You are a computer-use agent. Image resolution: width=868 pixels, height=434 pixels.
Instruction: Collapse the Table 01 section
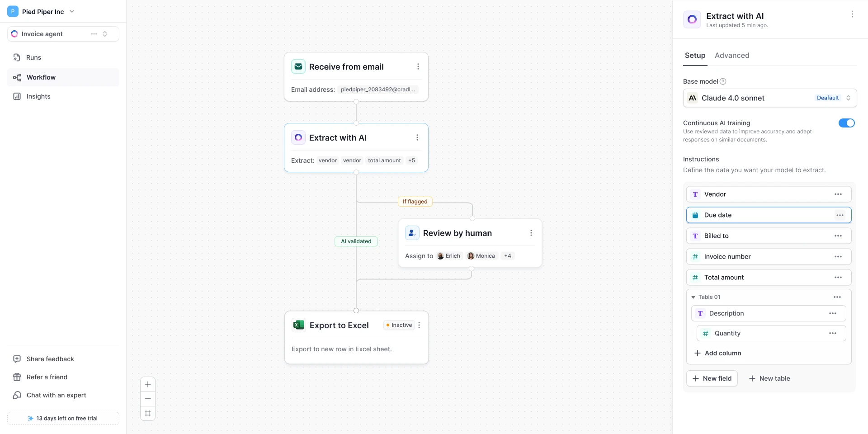[x=693, y=297]
